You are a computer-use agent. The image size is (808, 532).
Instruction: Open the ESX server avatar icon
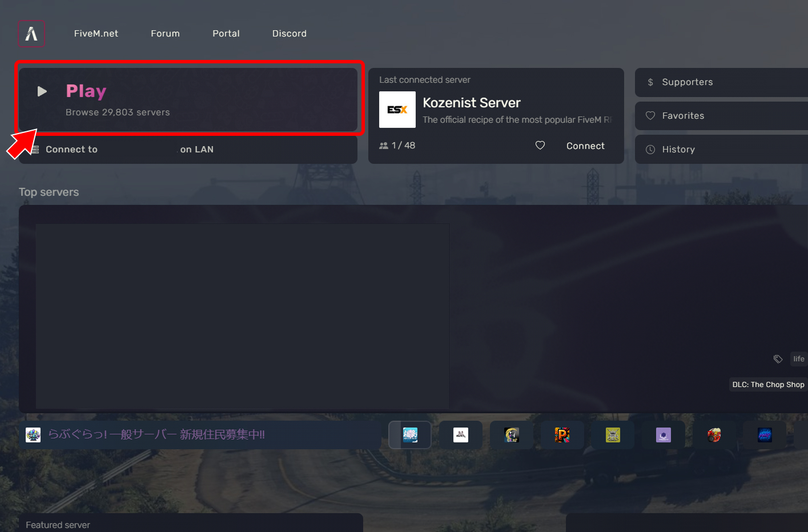coord(397,109)
